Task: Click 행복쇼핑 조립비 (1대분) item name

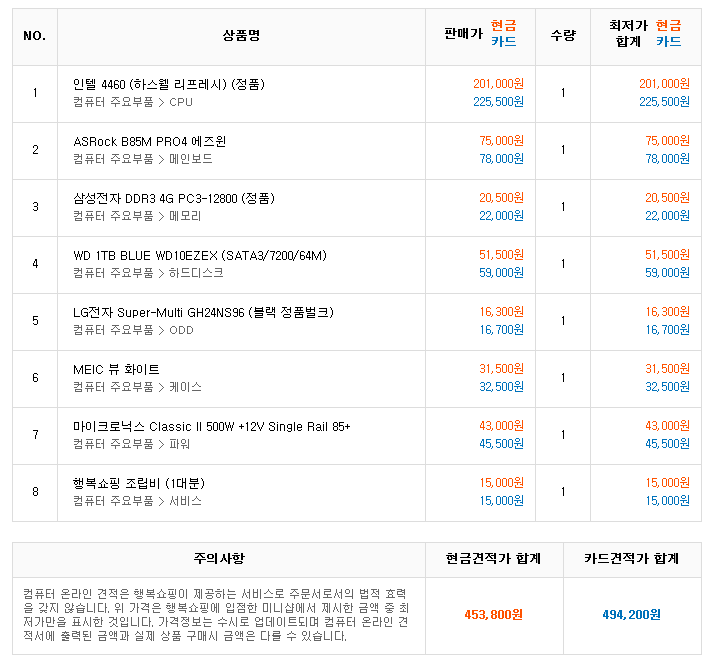Action: (139, 484)
